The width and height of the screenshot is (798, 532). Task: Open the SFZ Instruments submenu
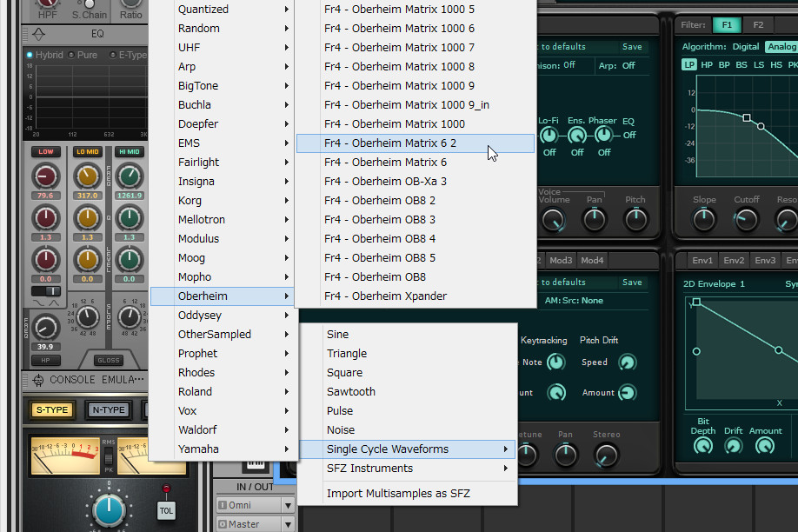(407, 469)
